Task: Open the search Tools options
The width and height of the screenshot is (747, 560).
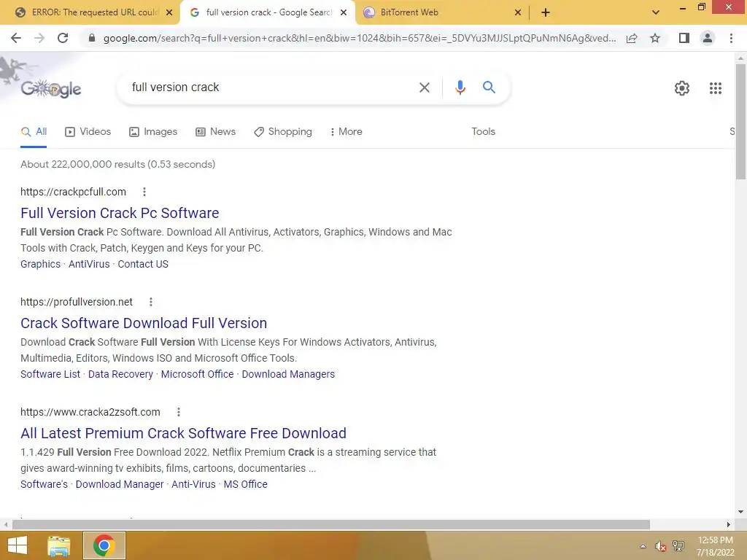Action: tap(483, 132)
